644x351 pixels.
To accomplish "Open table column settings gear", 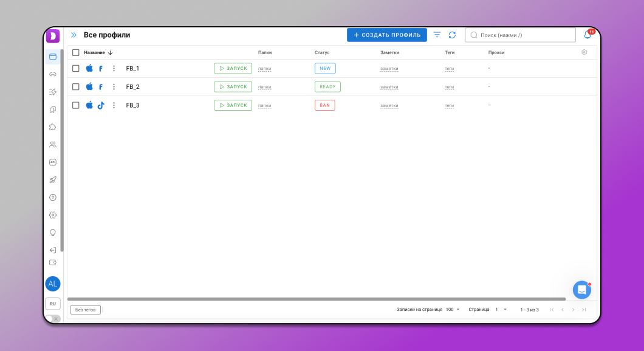I will (584, 52).
